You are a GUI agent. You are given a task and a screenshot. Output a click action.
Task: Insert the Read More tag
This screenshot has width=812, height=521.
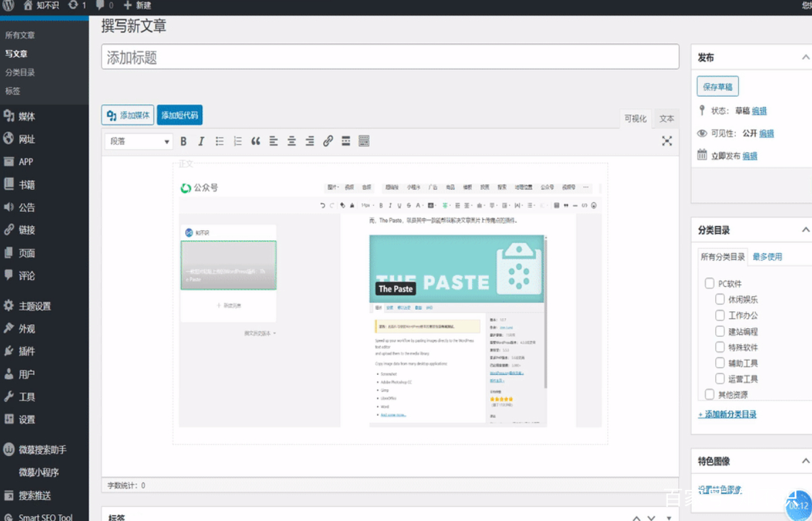tap(345, 141)
